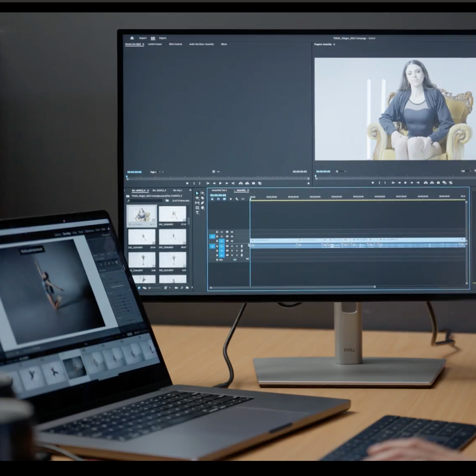Select the Hand tool

tap(202, 208)
